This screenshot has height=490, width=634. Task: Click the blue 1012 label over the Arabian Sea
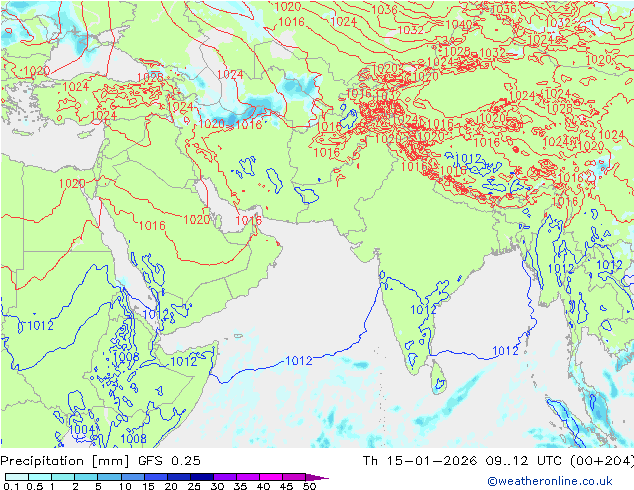click(299, 360)
